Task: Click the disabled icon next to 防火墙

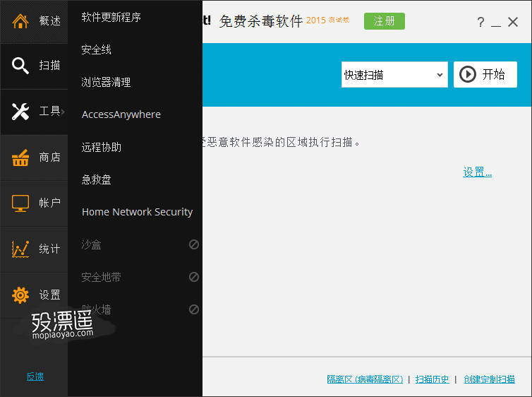Action: coord(194,309)
